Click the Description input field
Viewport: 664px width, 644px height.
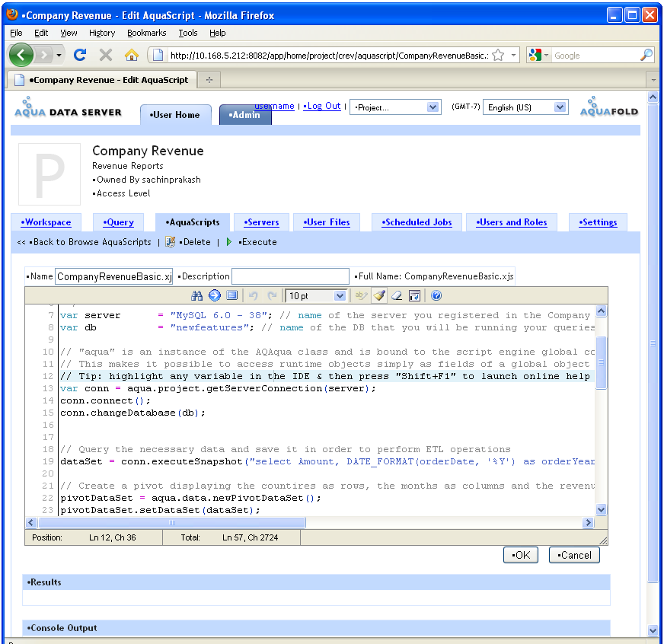291,276
